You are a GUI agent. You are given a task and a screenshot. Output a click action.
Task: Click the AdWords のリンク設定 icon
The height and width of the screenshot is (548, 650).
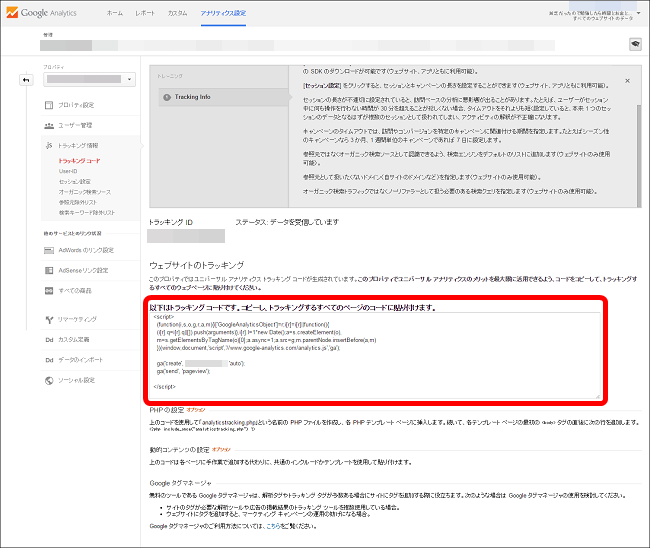49,250
